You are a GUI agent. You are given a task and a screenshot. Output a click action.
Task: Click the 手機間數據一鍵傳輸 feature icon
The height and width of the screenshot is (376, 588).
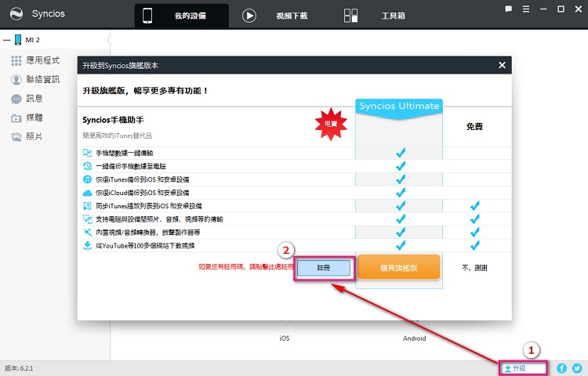tap(87, 153)
